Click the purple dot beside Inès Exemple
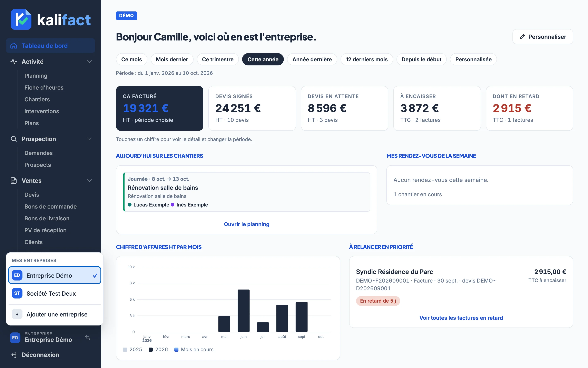This screenshot has width=588, height=368. (173, 205)
